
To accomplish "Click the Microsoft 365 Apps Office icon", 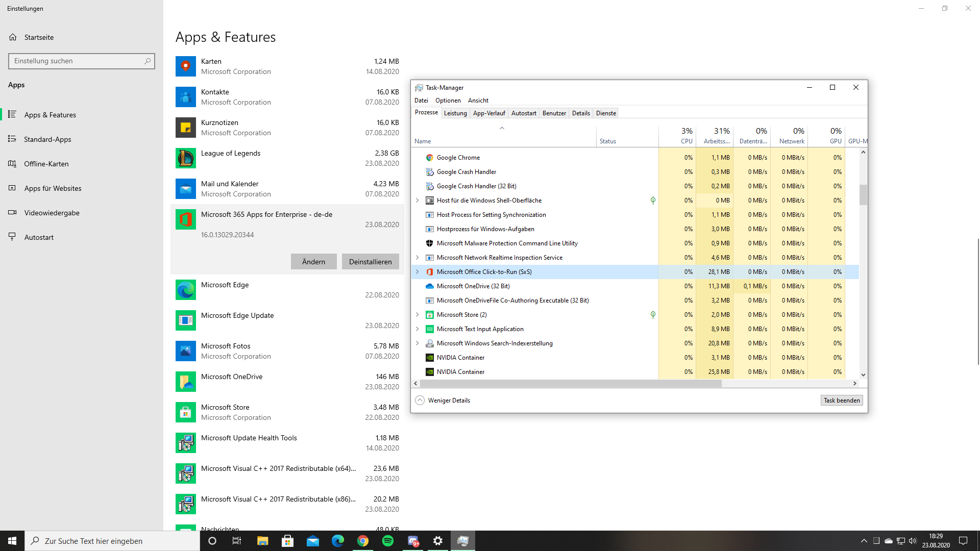I will pos(186,219).
